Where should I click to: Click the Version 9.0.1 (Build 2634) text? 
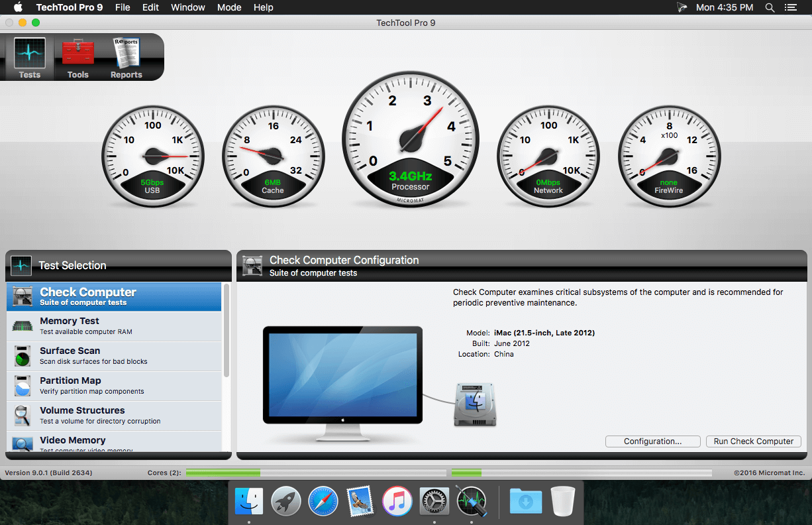pos(48,473)
